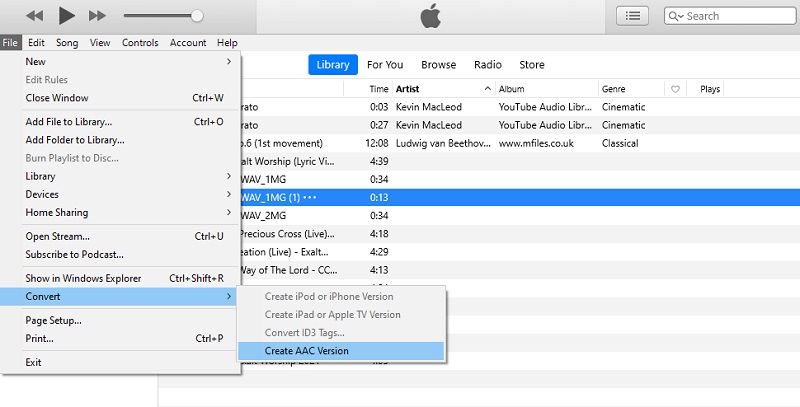The image size is (800, 407).
Task: Open the Edit menu
Action: coord(36,43)
